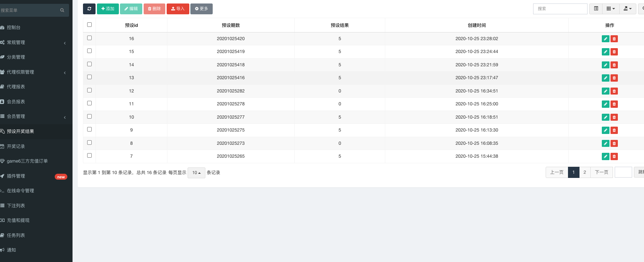Click the refresh table icon button
Screen dimensions: 644x262
point(89,9)
